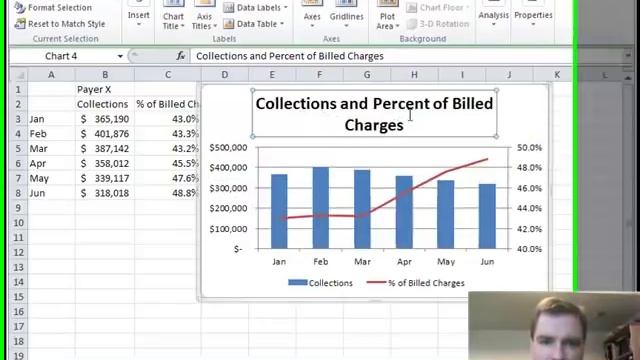Open the Gridlines dropdown button

pos(347,17)
